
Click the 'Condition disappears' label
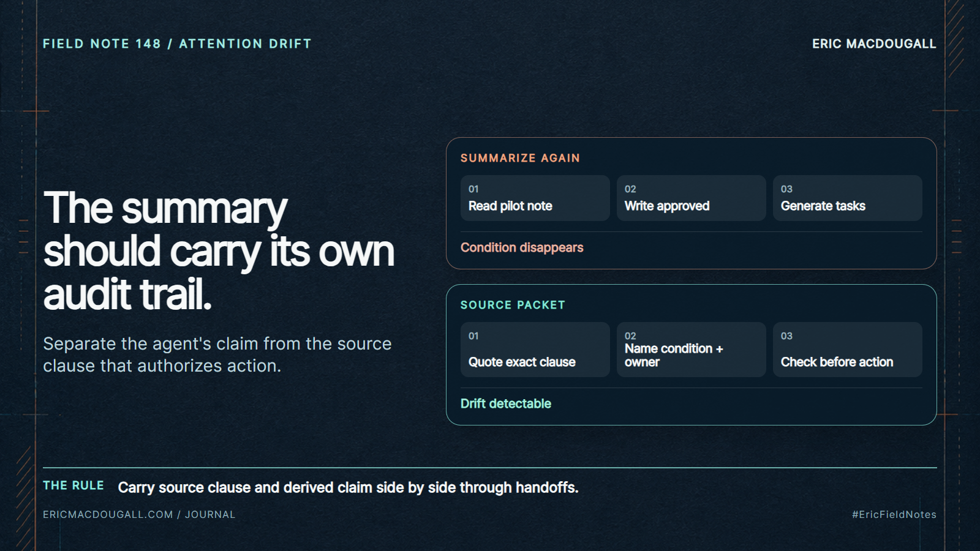522,247
